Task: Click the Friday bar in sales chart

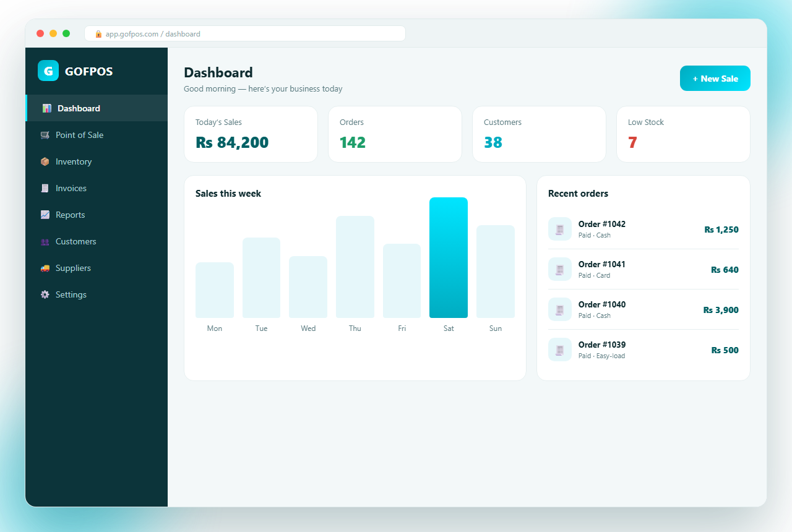Action: [x=402, y=281]
